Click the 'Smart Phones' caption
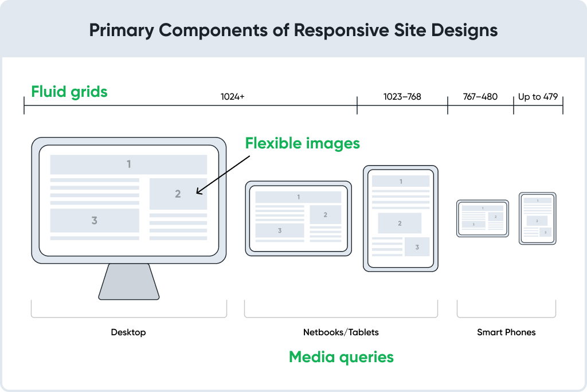The image size is (587, 392). pyautogui.click(x=506, y=332)
